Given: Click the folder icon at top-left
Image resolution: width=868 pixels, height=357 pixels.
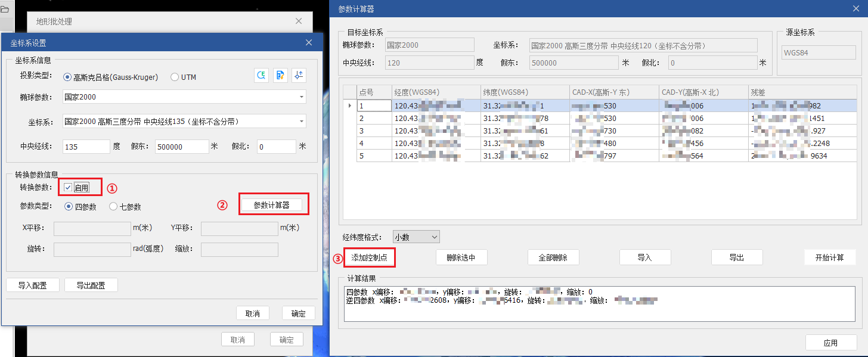Looking at the screenshot, I should [x=5, y=10].
